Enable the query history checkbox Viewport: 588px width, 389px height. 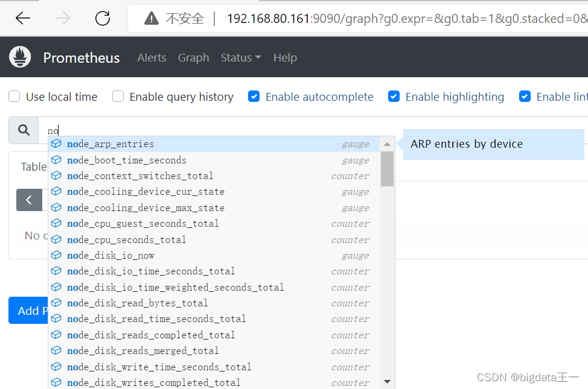(118, 96)
